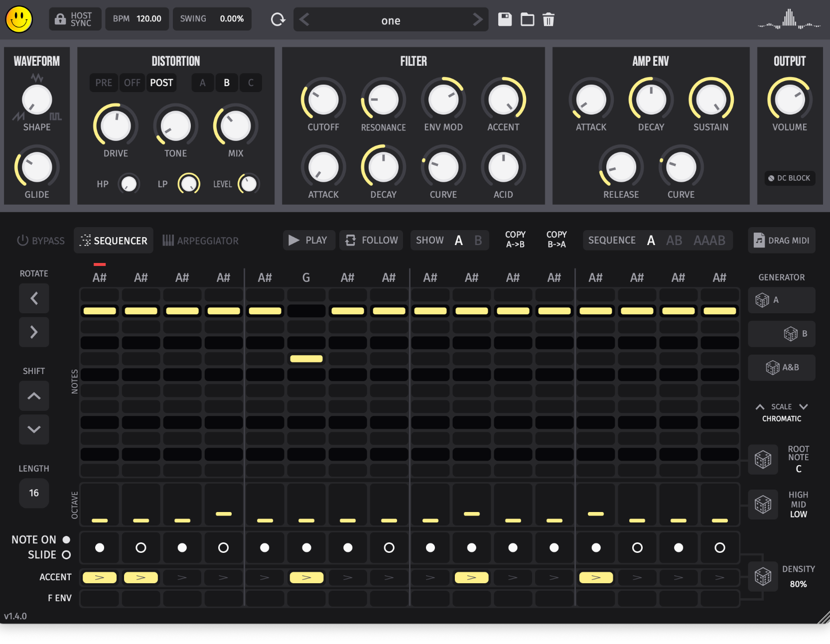Save the current preset with floppy icon

(x=505, y=19)
